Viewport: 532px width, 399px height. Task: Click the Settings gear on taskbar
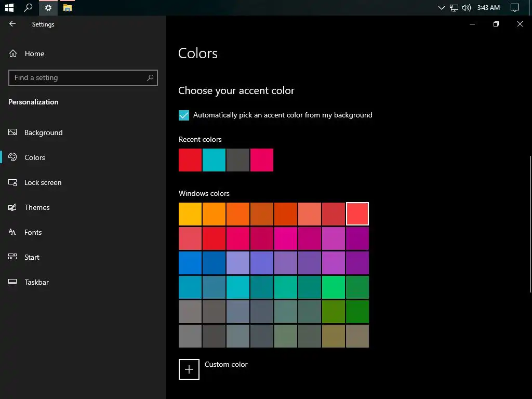click(48, 8)
